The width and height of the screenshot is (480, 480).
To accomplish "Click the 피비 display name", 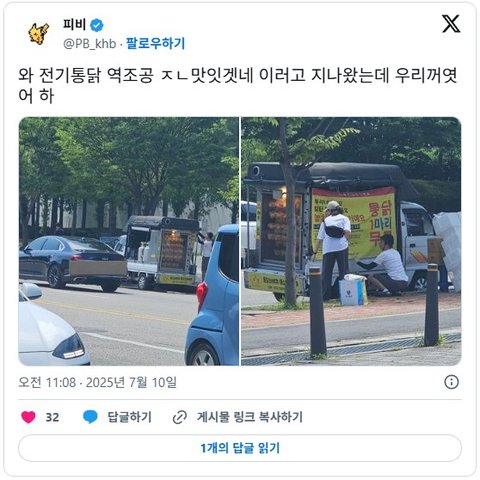I will click(75, 25).
